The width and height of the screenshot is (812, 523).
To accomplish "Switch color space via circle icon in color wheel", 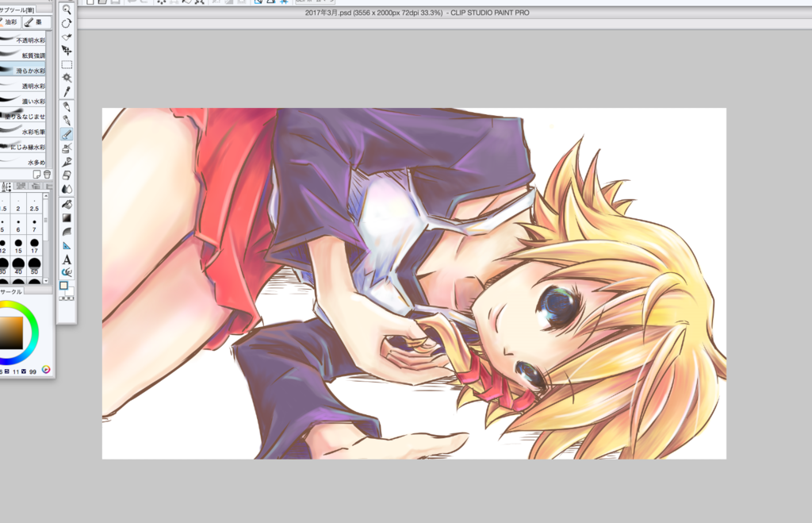I will 46,370.
